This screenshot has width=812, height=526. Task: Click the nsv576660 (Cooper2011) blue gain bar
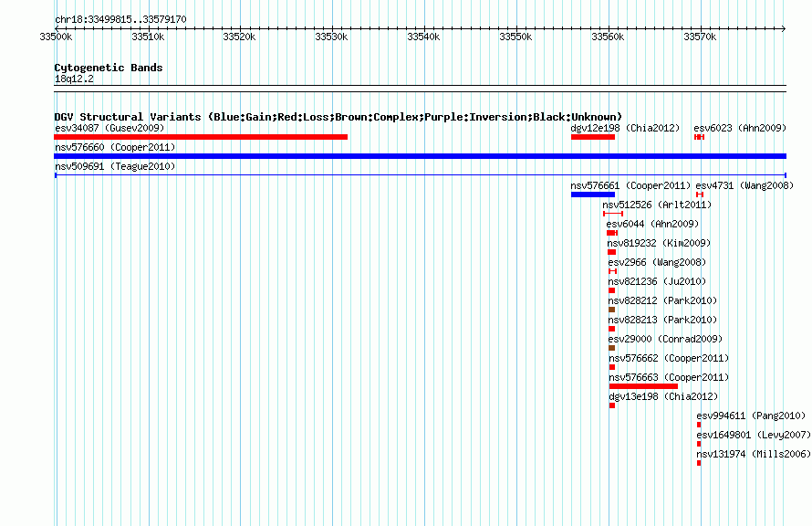pos(420,156)
